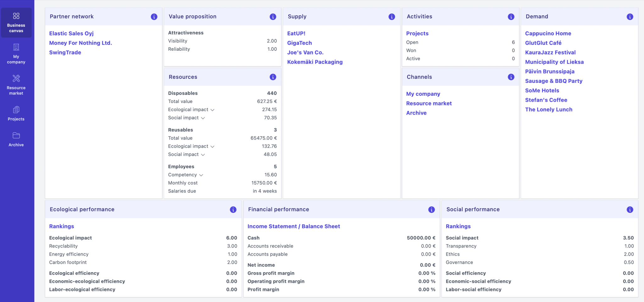Image resolution: width=644 pixels, height=302 pixels.
Task: Expand Social impact under Reusables
Action: click(x=203, y=155)
